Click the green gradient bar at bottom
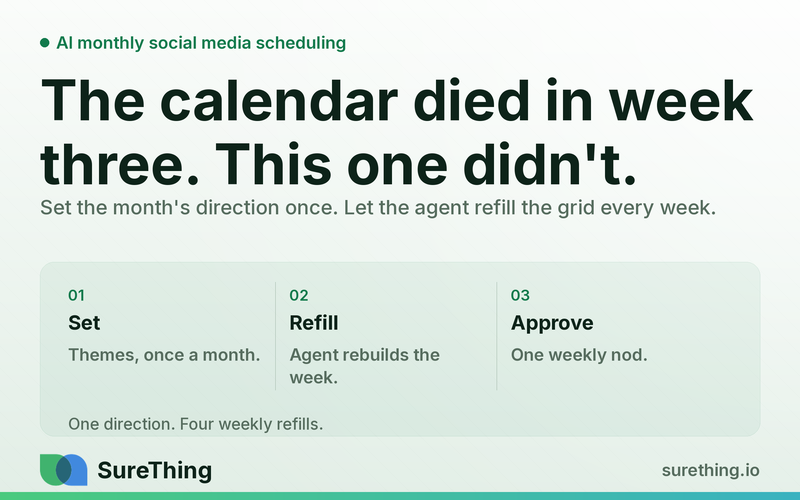Viewport: 800px width, 500px height. click(x=400, y=496)
